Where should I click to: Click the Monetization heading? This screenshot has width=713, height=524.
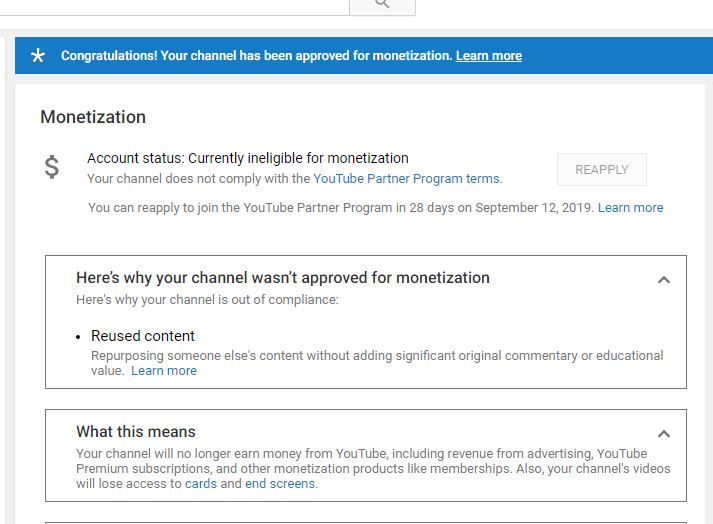tap(93, 117)
